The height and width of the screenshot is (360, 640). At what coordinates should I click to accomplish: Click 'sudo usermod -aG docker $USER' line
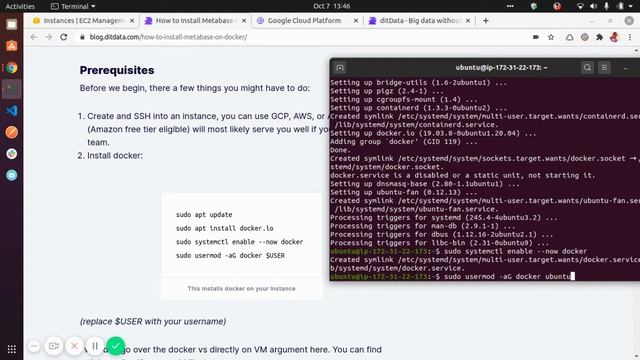tap(230, 256)
